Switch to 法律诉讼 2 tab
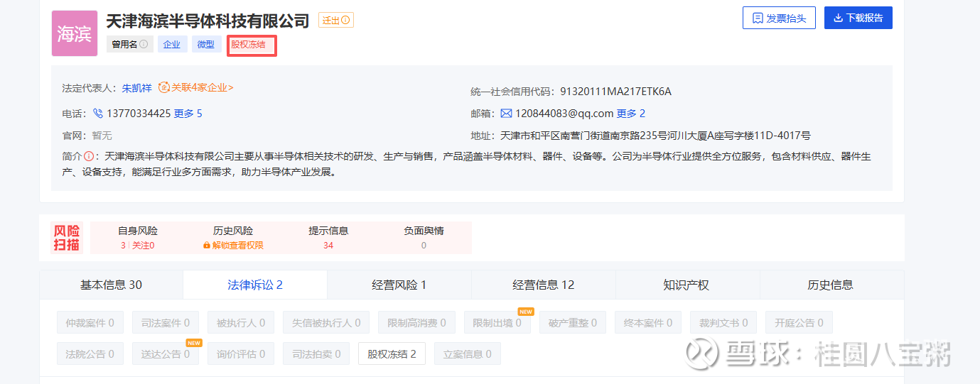Screen dimensions: 980x384 click(255, 285)
